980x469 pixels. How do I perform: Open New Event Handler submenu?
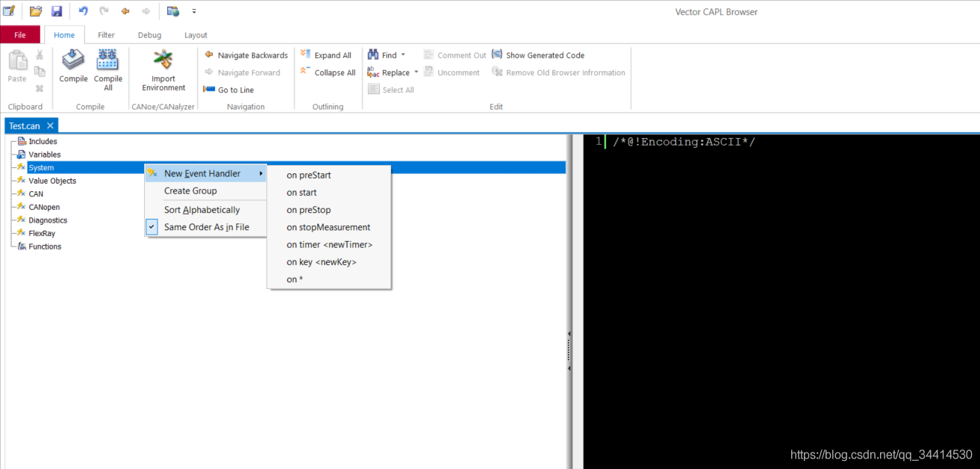tap(205, 173)
